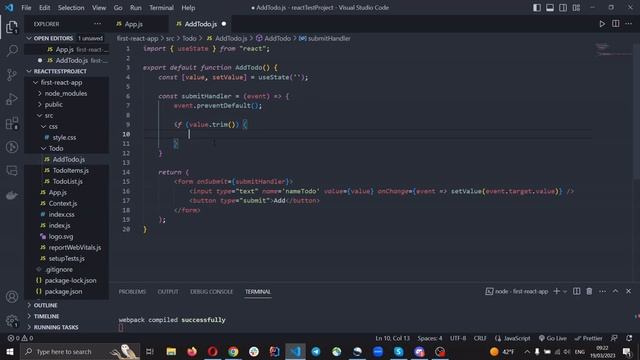640x360 pixels.
Task: Open Source Control view
Action: click(12, 75)
